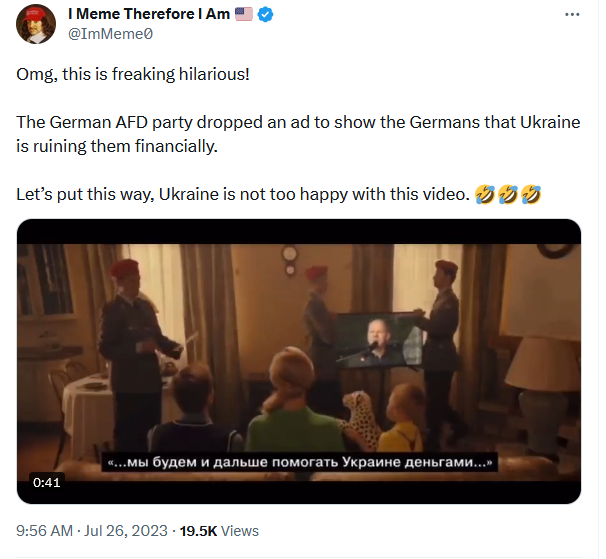Open the 9:56 AM · Jul 26, 2023 timestamp
606x559 pixels.
[x=92, y=531]
